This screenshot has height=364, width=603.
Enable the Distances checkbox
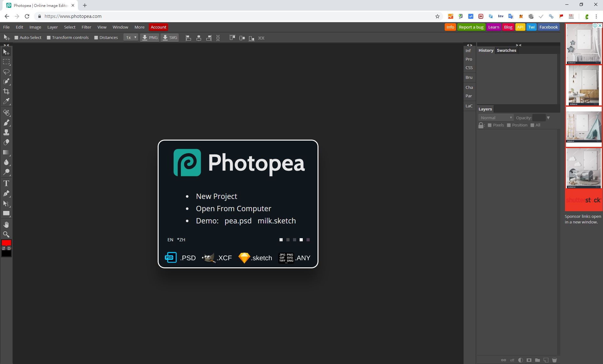96,38
